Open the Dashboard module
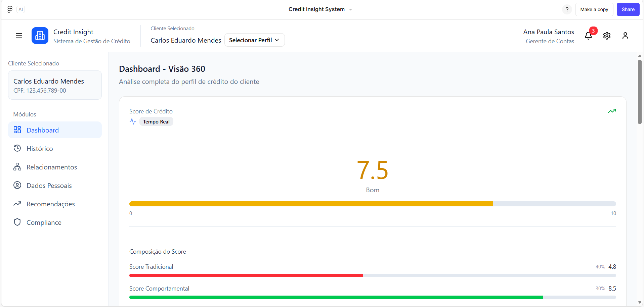This screenshot has width=644, height=307. coord(55,130)
